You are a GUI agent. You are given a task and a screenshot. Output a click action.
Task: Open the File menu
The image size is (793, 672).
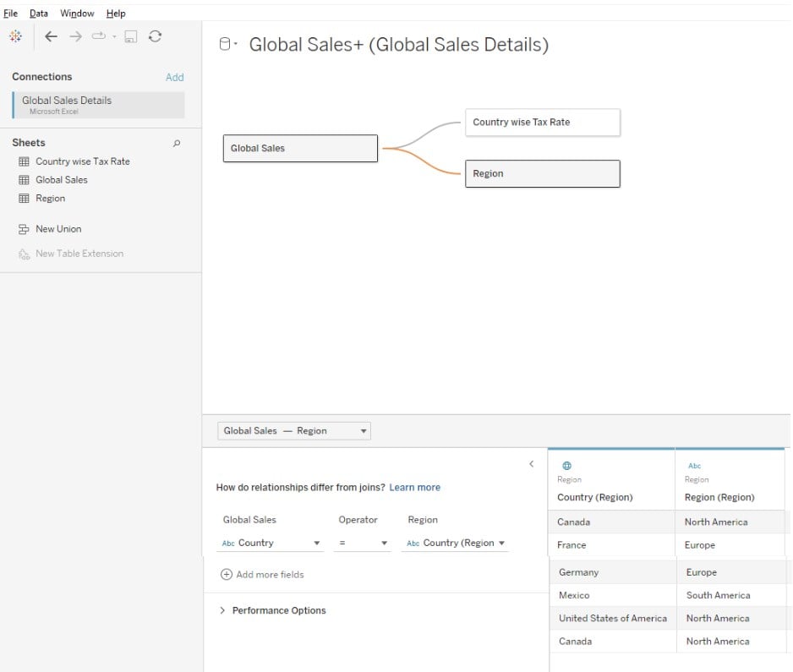11,14
